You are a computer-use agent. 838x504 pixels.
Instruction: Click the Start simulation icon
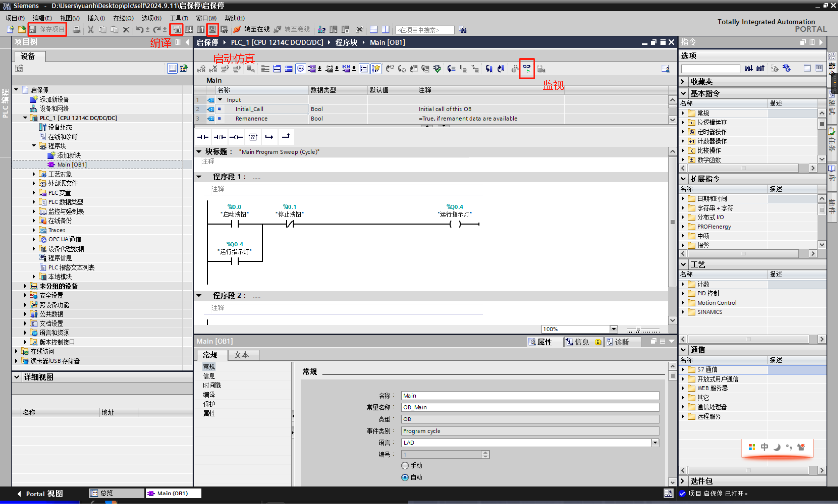click(x=213, y=29)
